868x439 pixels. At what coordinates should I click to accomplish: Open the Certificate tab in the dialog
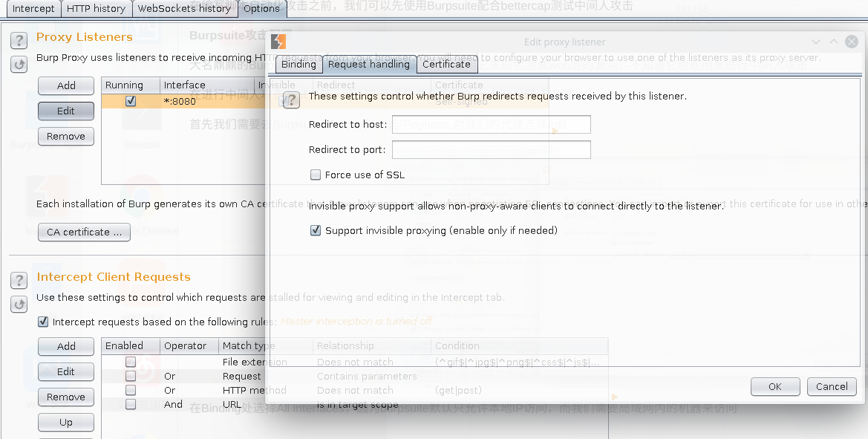446,64
